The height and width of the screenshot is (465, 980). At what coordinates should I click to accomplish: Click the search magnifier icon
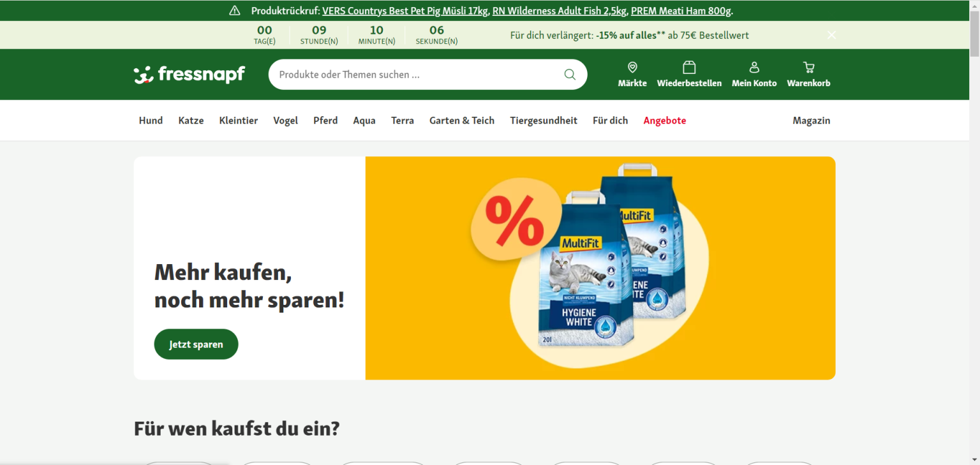(570, 75)
